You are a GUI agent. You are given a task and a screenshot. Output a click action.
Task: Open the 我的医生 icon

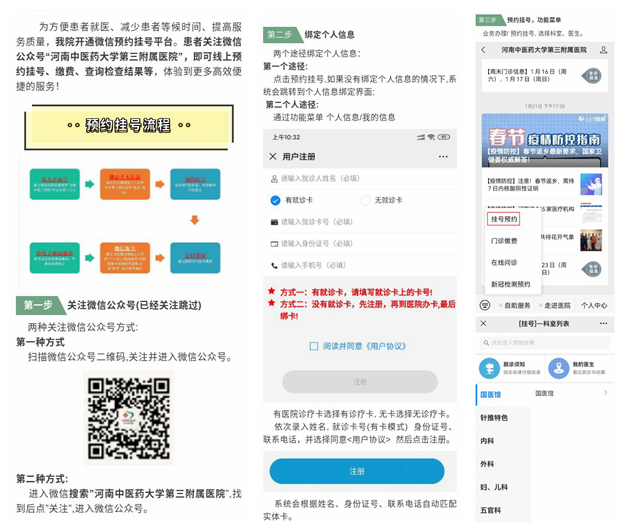pyautogui.click(x=558, y=369)
